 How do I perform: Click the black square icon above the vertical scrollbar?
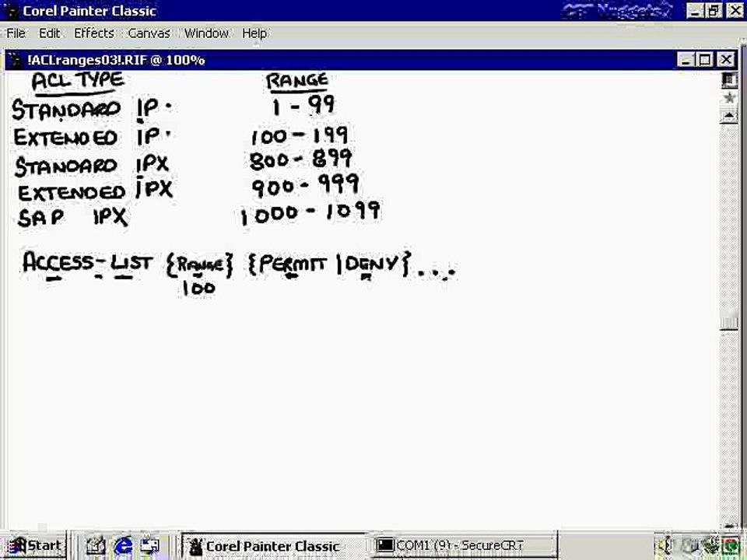729,80
